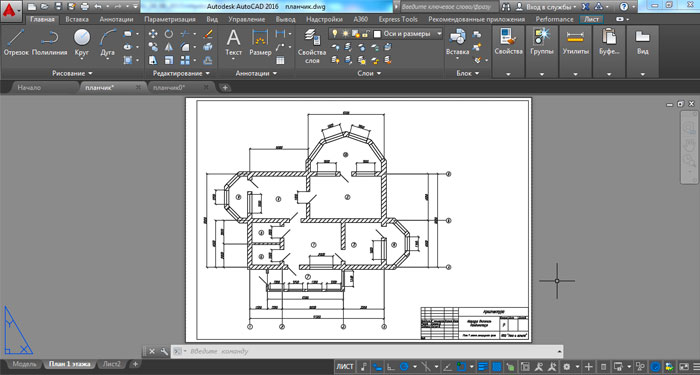Screen dimensions: 700x375
Task: Open the Express Tools ribbon tab
Action: pyautogui.click(x=398, y=20)
